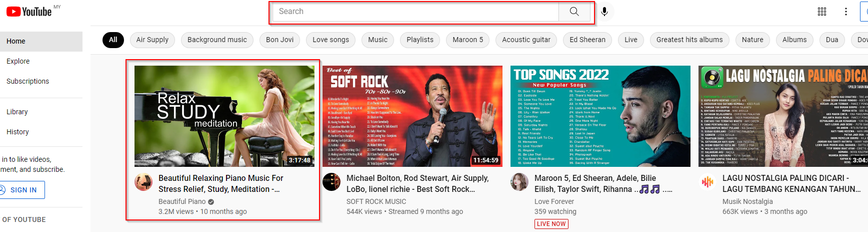
Task: Select the All filter chip
Action: click(113, 40)
